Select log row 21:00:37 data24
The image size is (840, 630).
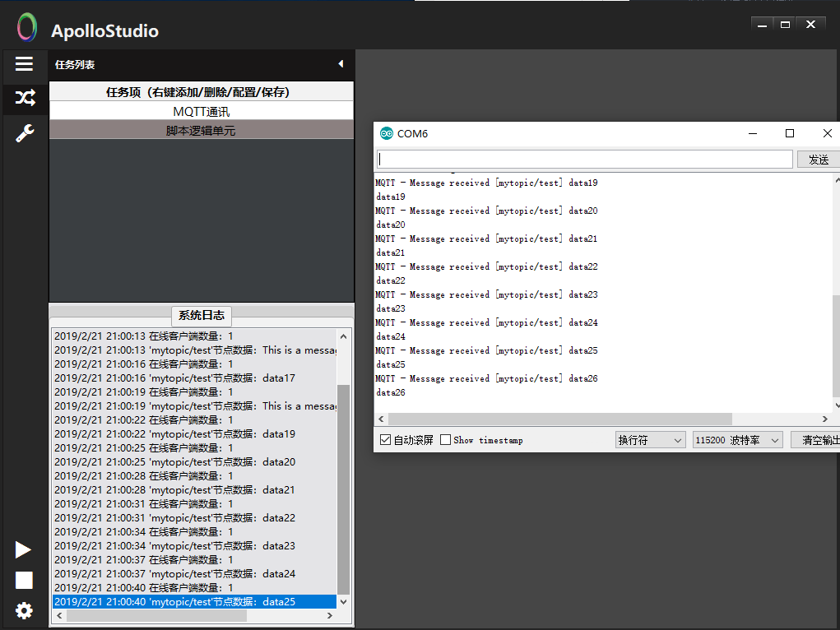pyautogui.click(x=194, y=574)
